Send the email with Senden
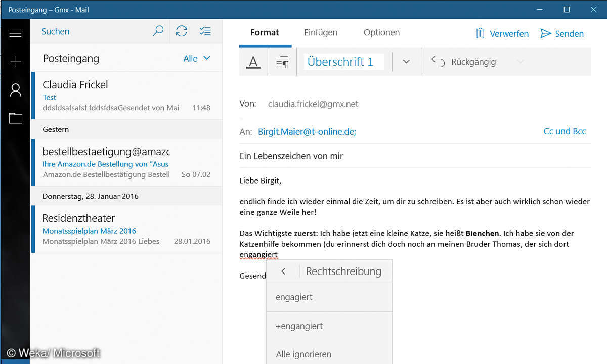The image size is (607, 364). [x=562, y=34]
